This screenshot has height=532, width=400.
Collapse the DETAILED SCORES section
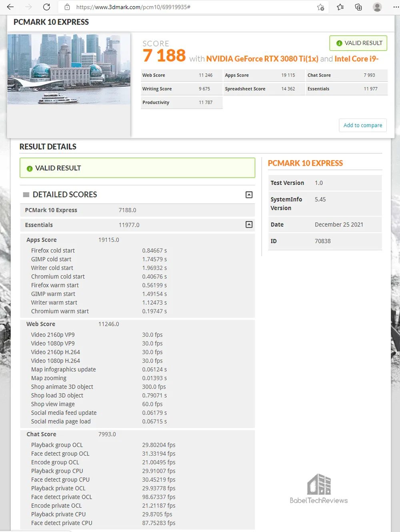[249, 195]
